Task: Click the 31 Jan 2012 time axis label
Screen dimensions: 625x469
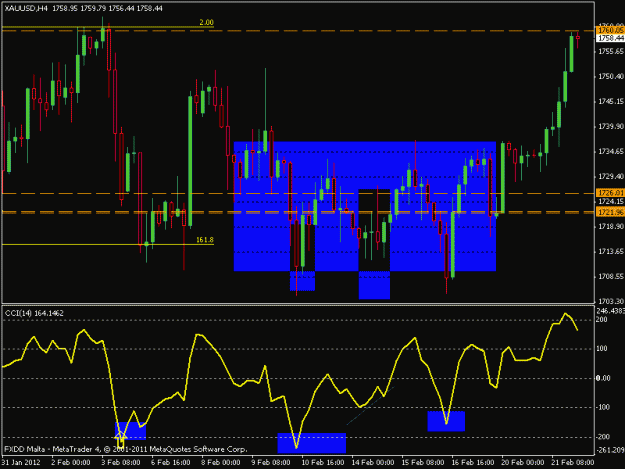Action: (x=21, y=462)
